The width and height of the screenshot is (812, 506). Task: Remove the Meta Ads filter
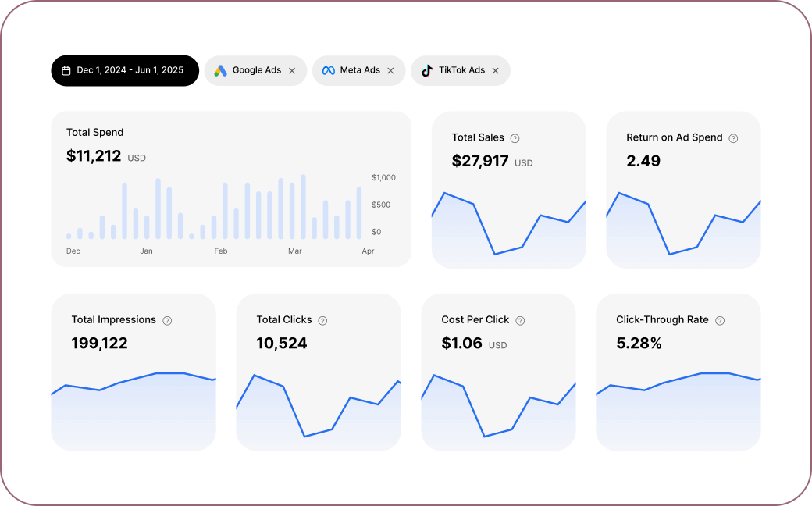(x=390, y=70)
